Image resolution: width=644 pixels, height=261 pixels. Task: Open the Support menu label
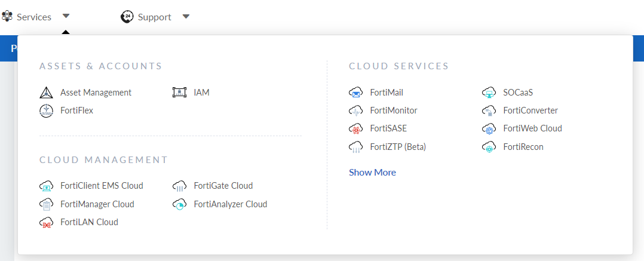click(x=154, y=17)
